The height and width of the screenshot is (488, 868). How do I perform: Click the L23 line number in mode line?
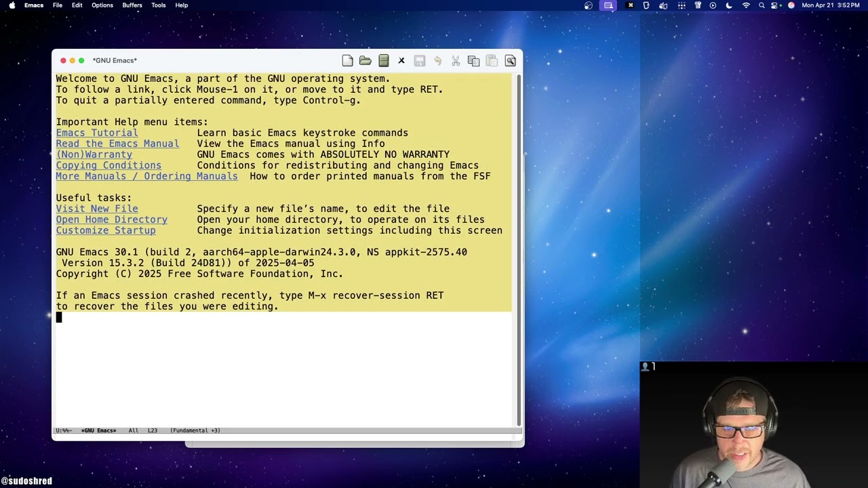pos(153,430)
